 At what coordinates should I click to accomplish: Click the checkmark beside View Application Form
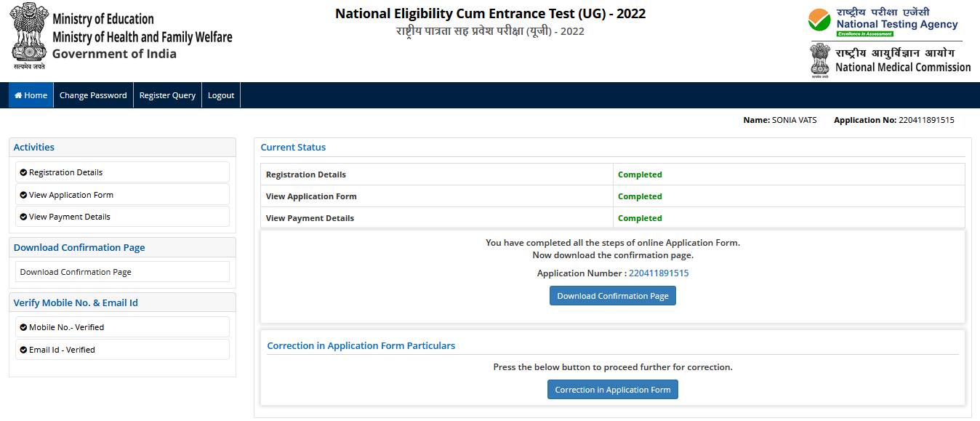tap(23, 194)
